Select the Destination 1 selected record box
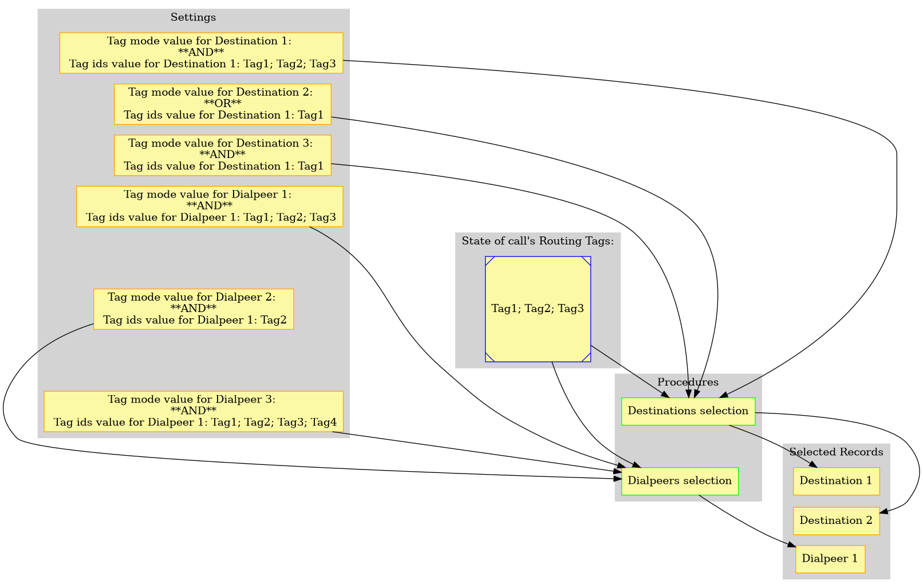923x588 pixels. [836, 481]
